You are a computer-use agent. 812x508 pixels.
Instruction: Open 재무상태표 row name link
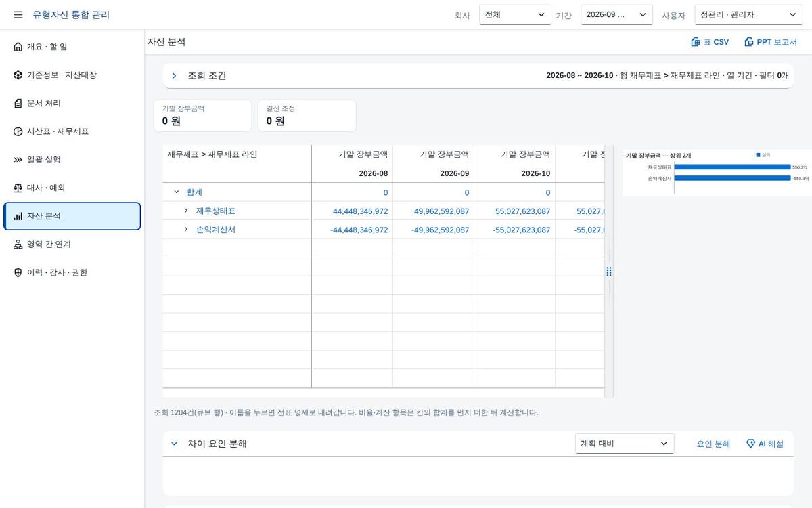[x=216, y=211]
